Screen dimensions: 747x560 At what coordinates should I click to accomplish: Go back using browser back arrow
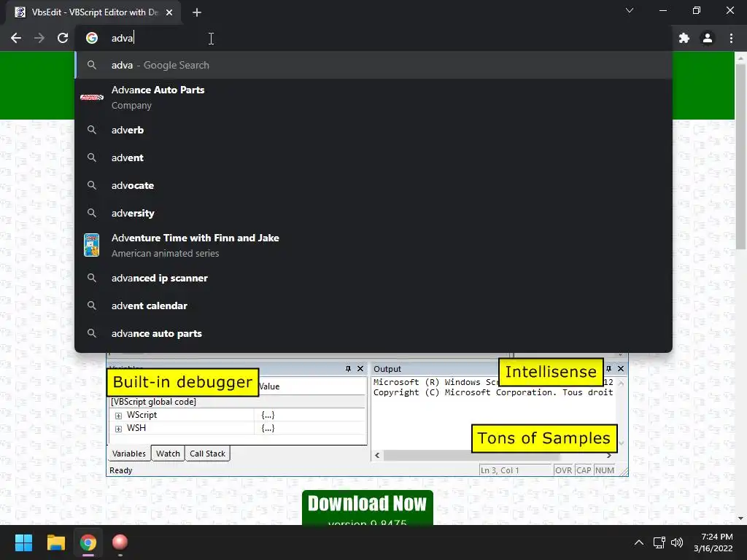[x=16, y=38]
